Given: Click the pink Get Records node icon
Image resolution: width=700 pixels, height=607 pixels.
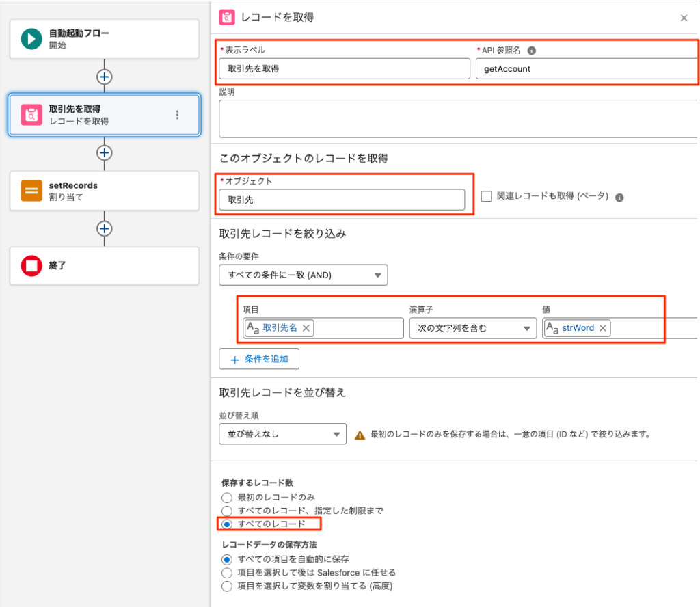Looking at the screenshot, I should [x=31, y=115].
